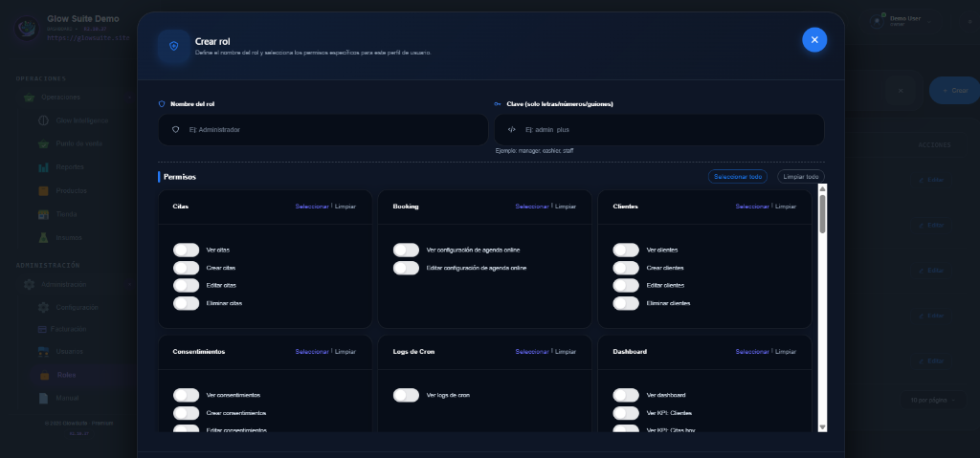Image resolution: width=980 pixels, height=458 pixels.
Task: Click the permissions scrollbar thumb
Action: [x=822, y=214]
